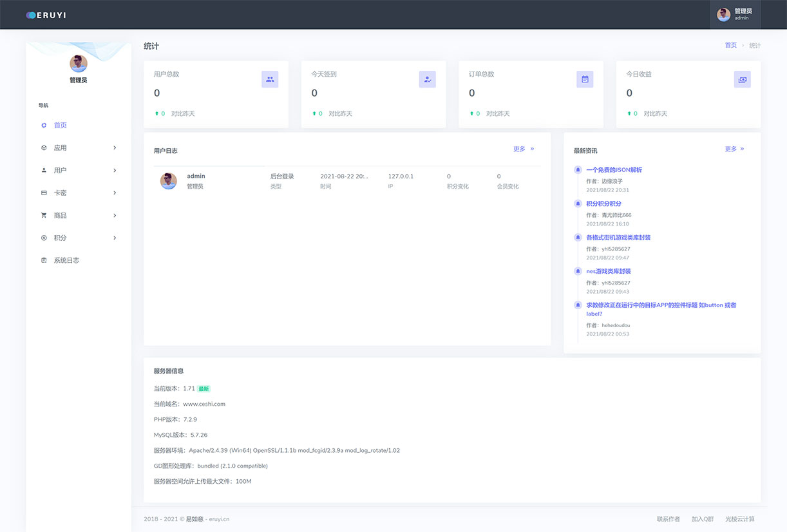
Task: Click 首页 in the breadcrumb
Action: [x=730, y=45]
